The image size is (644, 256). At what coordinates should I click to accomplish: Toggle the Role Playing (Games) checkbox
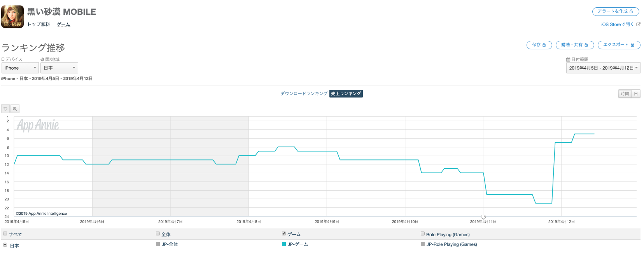(x=423, y=233)
